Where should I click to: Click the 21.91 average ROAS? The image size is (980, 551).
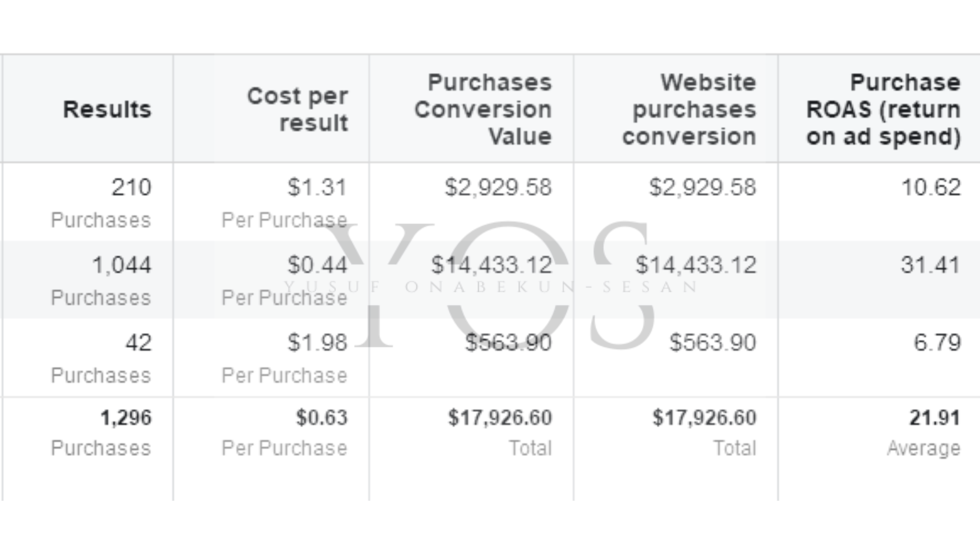coord(934,418)
